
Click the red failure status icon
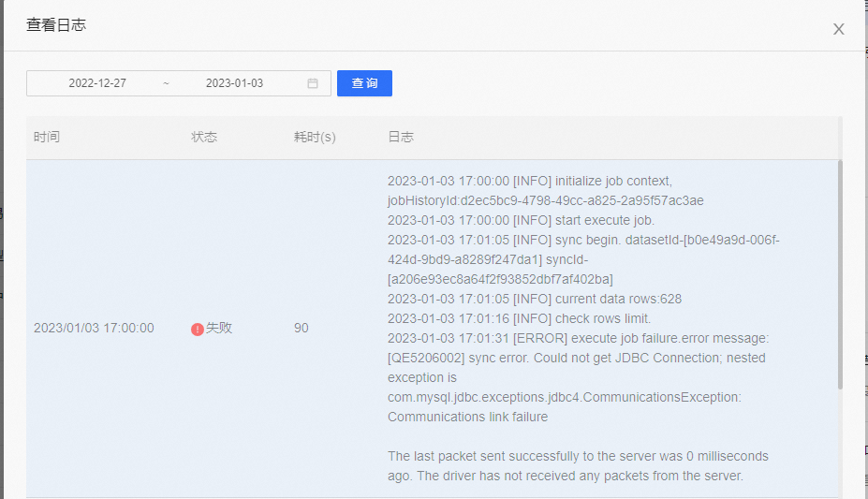(197, 329)
